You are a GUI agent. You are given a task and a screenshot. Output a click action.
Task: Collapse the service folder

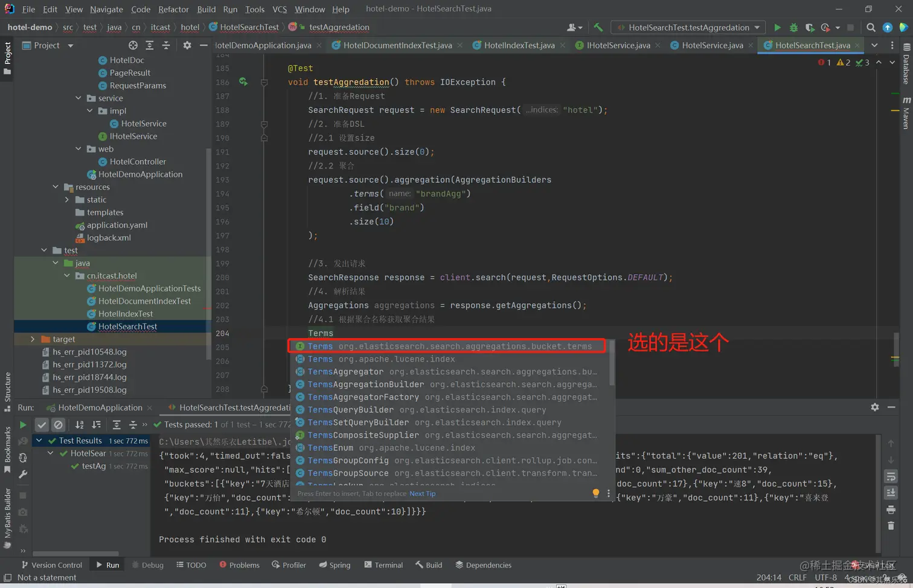tap(78, 98)
